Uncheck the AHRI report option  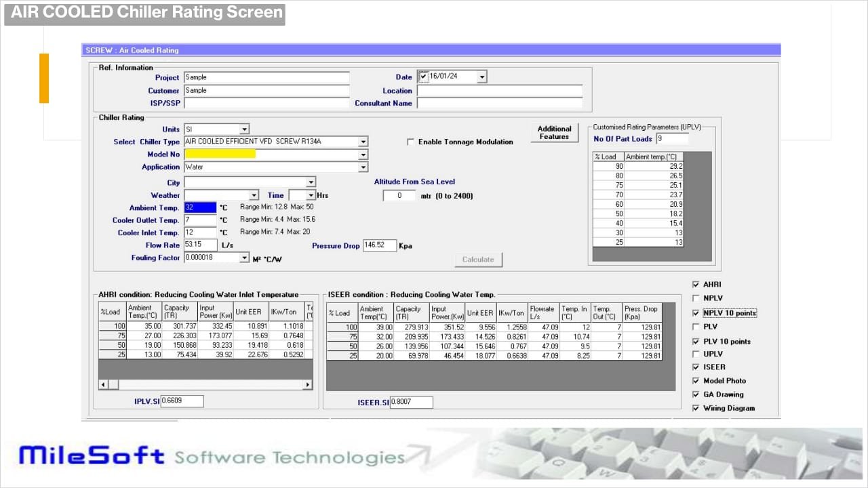(x=696, y=285)
